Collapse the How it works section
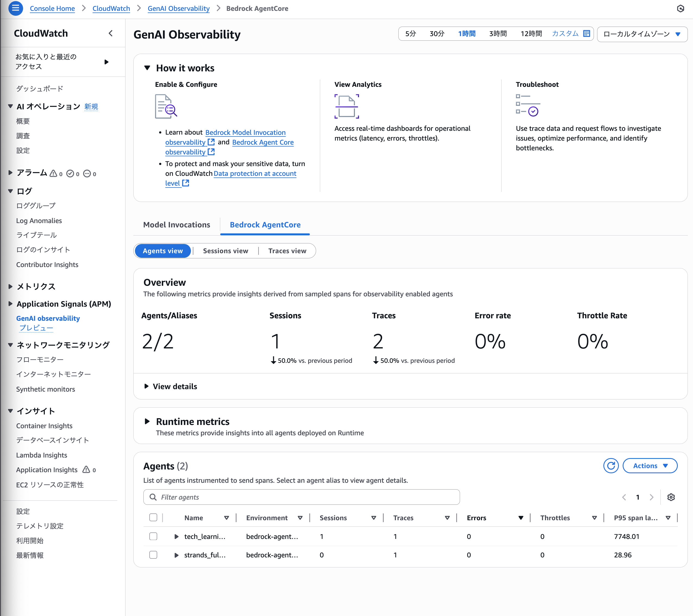 tap(147, 68)
